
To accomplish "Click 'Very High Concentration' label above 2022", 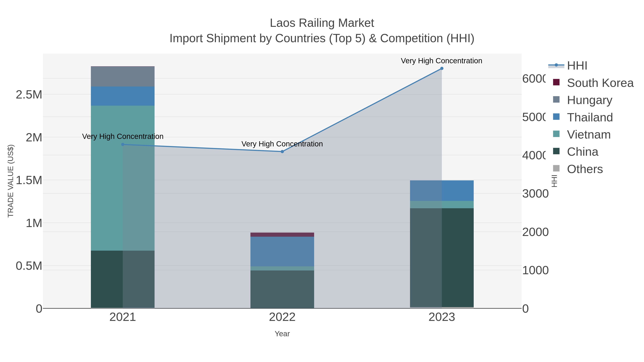I will click(x=282, y=144).
